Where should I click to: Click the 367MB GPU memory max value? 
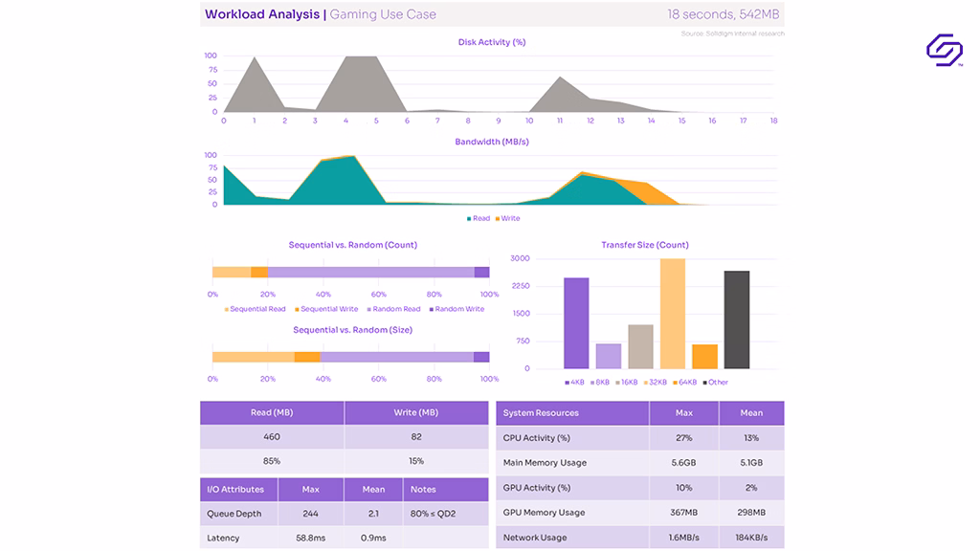point(683,513)
